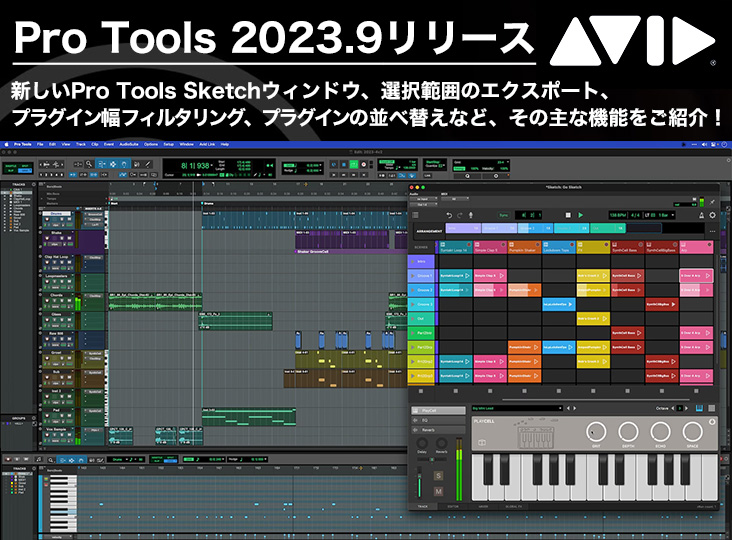Screen dimensions: 732x540
Task: Play the Sketch with green play button
Action: click(580, 215)
